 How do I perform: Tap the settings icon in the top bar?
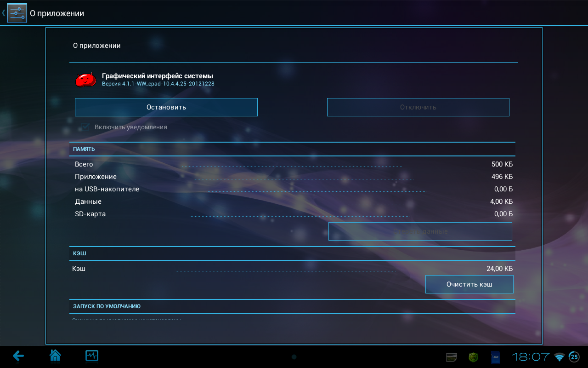(17, 13)
